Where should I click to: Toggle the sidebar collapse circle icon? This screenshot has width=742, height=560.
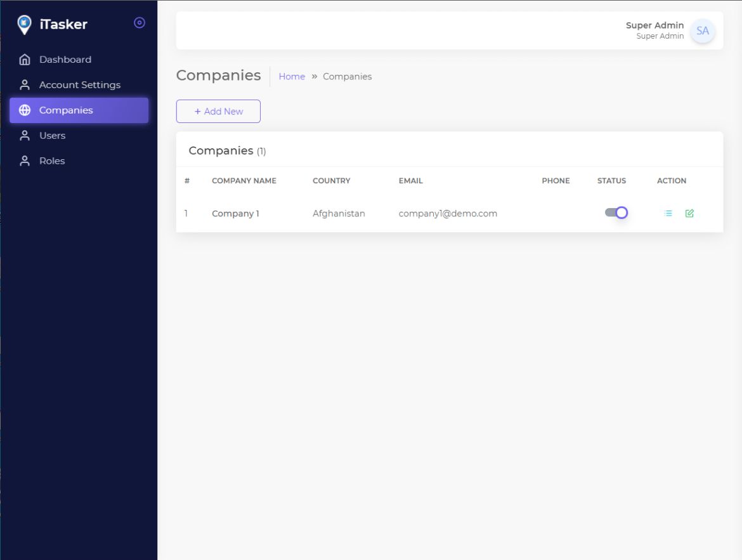point(140,23)
